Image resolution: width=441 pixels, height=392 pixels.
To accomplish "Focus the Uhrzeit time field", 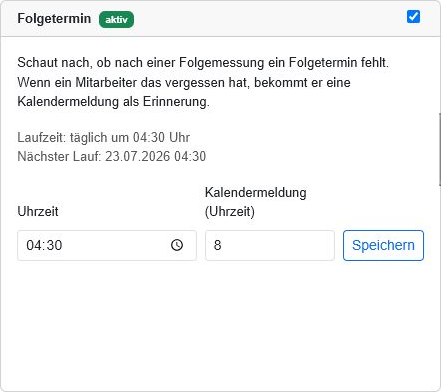I will [107, 245].
